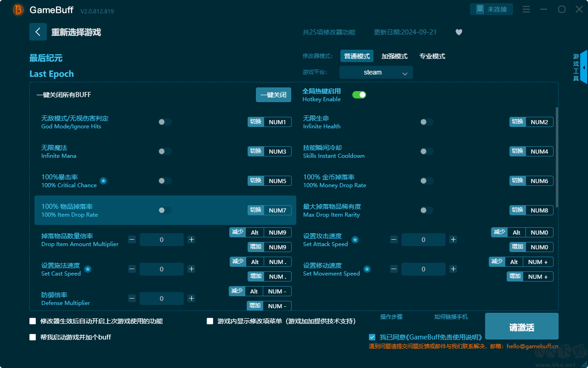Check 帮我启动游戏并加个buff checkbox
Viewport: 588px width, 368px height.
33,337
